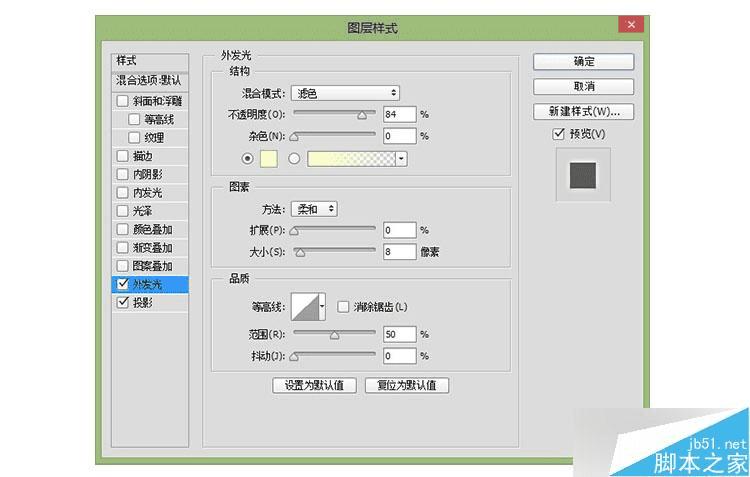The image size is (750, 477).
Task: Click the gray style preview thumbnail
Action: (x=583, y=175)
